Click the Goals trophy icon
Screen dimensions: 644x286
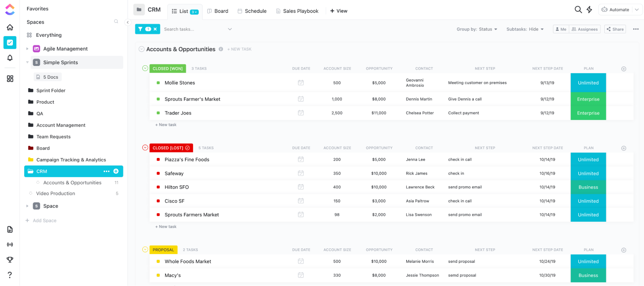pos(10,260)
